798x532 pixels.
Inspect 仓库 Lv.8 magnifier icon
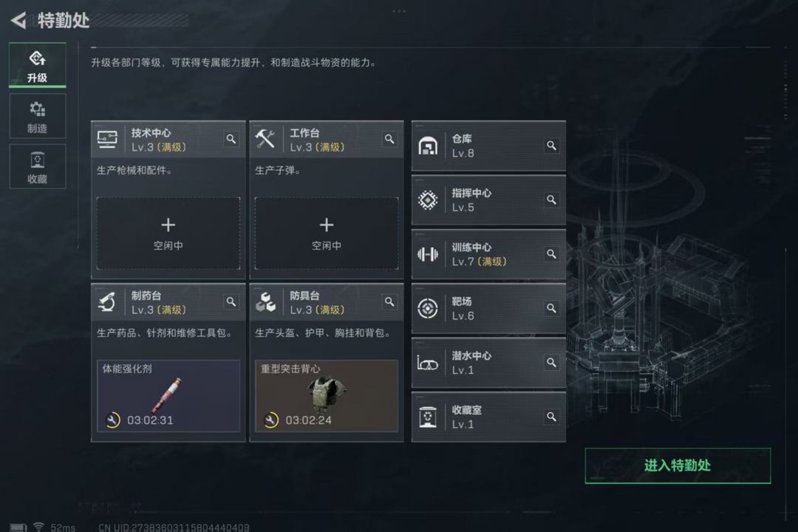pyautogui.click(x=551, y=146)
